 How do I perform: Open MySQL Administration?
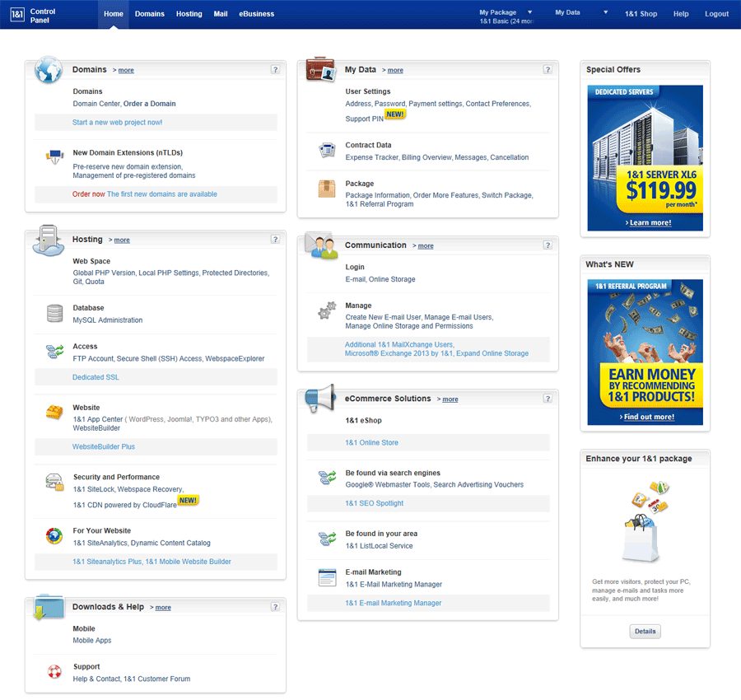[108, 320]
